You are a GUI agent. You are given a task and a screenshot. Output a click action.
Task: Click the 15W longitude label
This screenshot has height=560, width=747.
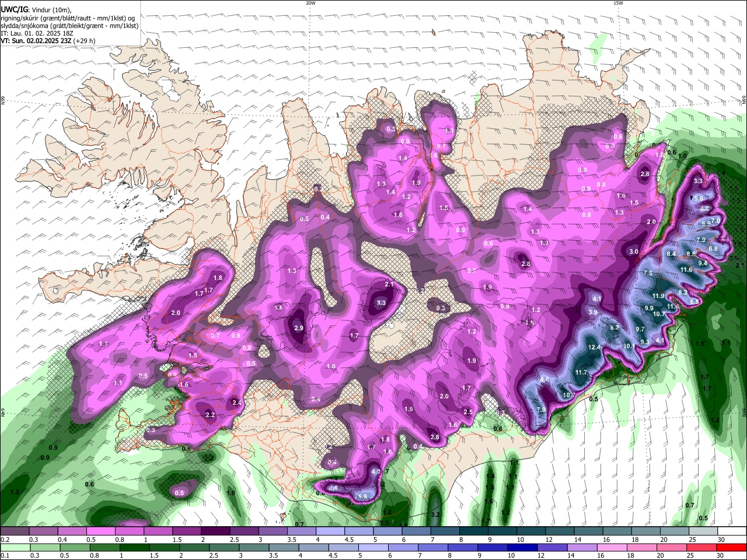click(618, 3)
